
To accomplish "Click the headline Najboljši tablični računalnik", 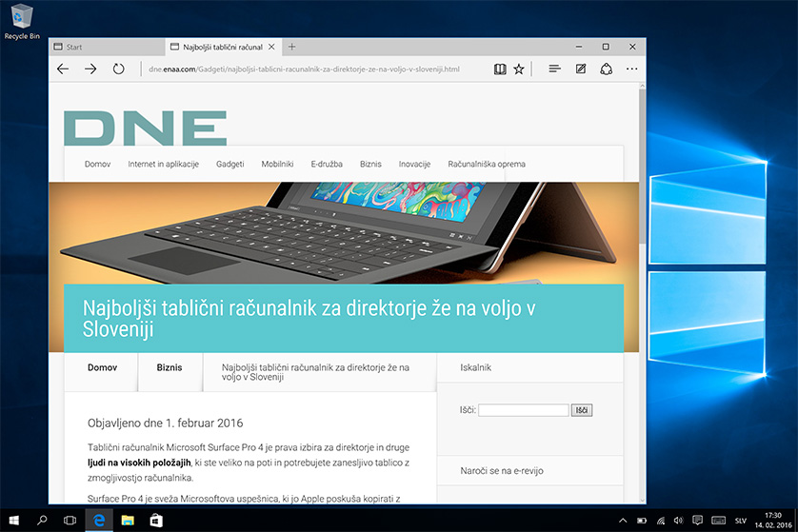I will coord(309,319).
